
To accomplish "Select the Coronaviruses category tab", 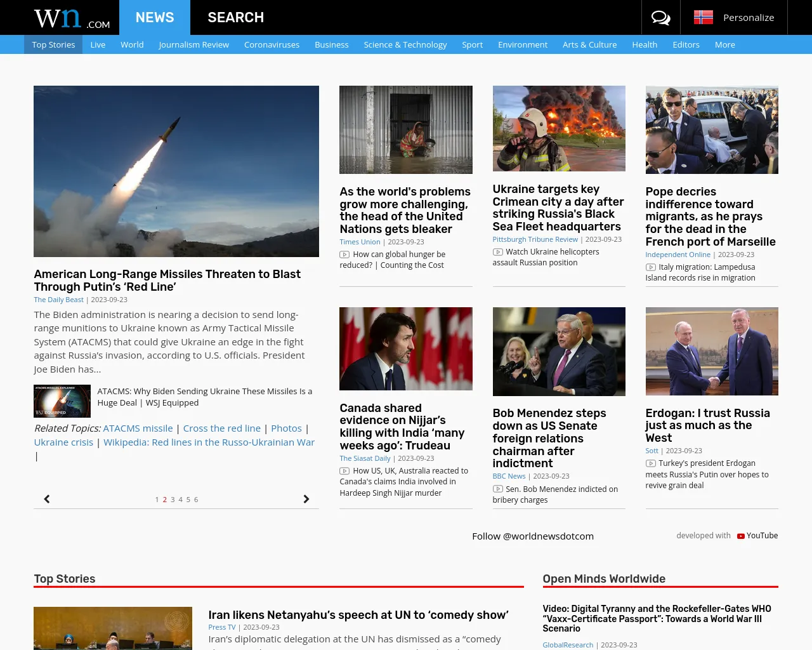I will click(272, 44).
